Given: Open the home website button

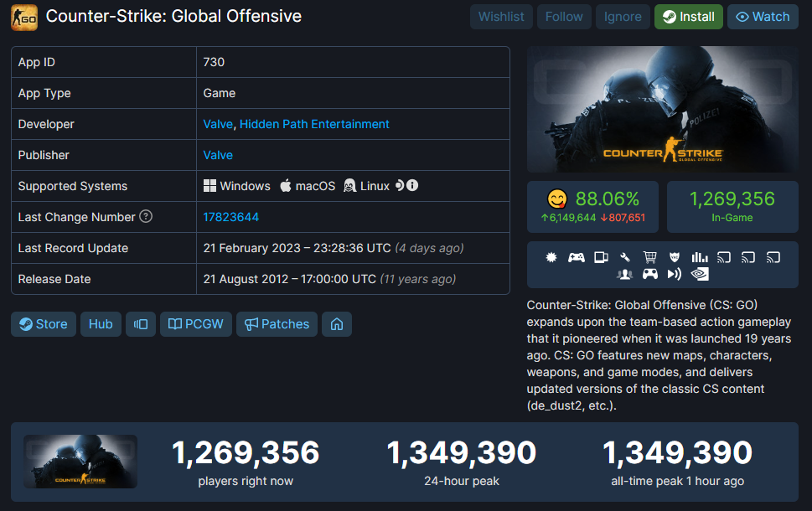Looking at the screenshot, I should pos(337,324).
